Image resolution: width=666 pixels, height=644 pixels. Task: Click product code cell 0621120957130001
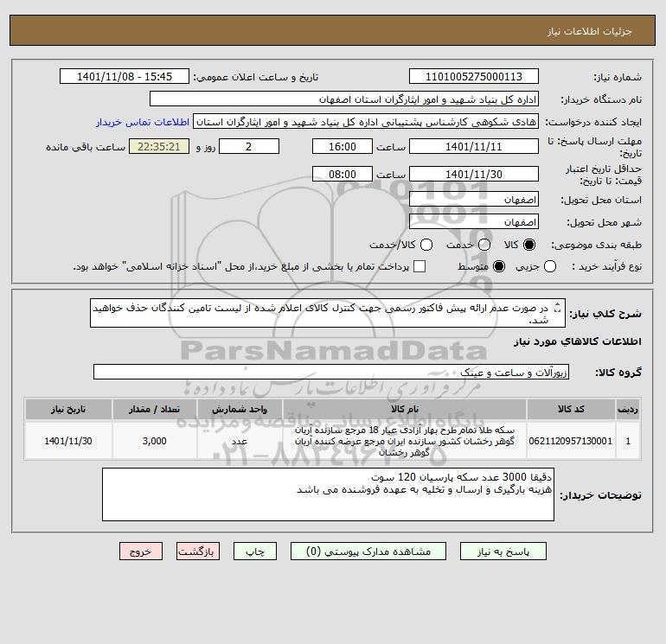571,441
